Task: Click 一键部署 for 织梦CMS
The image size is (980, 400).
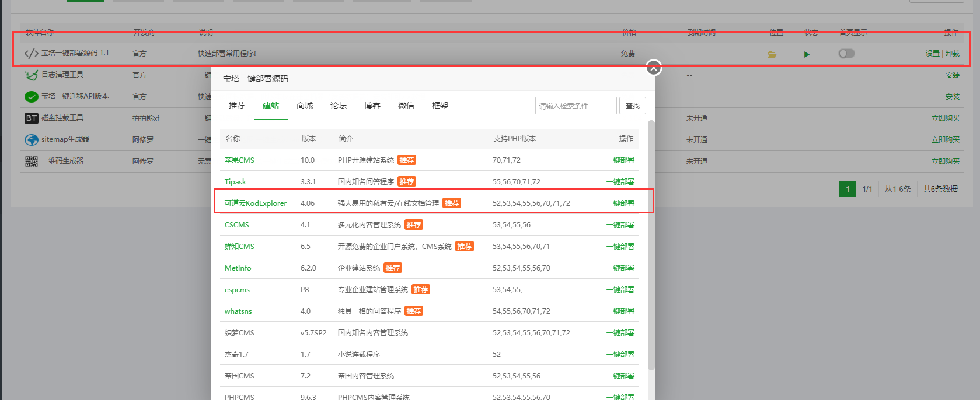Action: click(x=620, y=333)
